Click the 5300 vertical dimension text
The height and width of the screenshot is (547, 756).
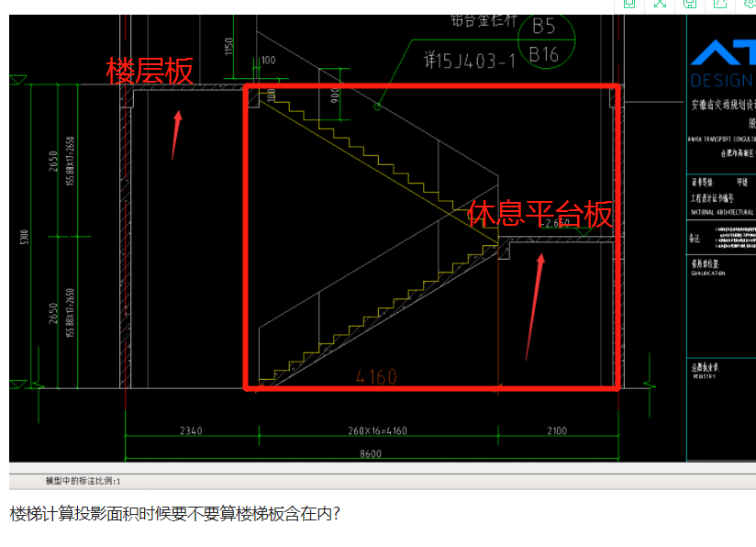pos(24,237)
